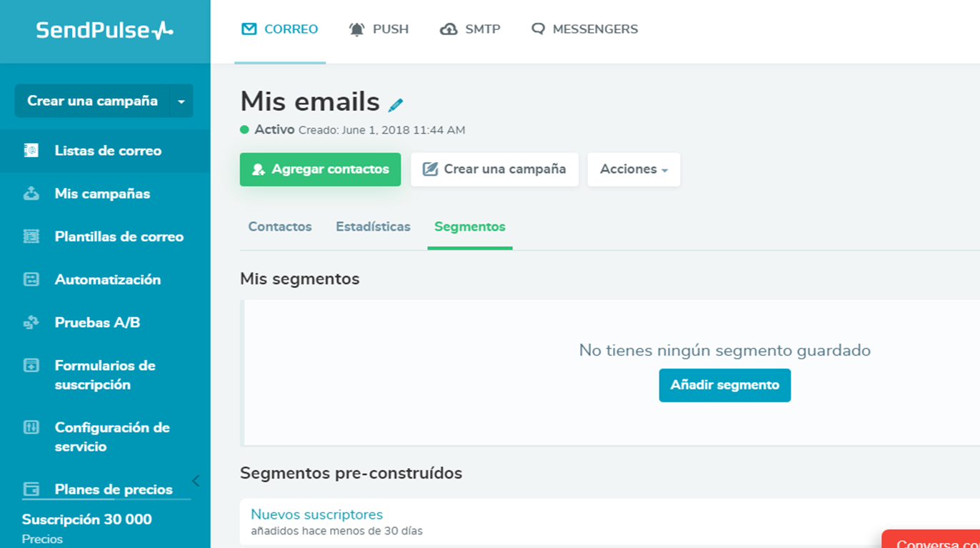Image resolution: width=980 pixels, height=548 pixels.
Task: Click the white Crear una campaña button
Action: (494, 169)
